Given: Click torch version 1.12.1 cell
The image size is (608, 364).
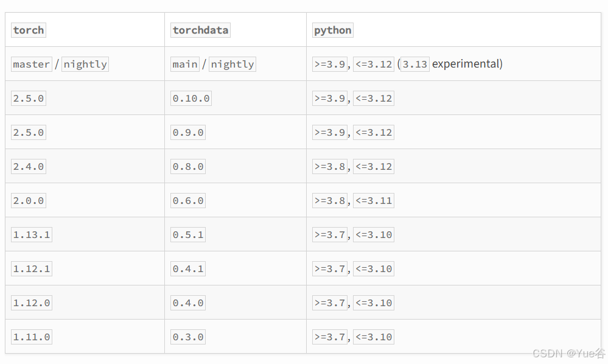Looking at the screenshot, I should point(32,269).
